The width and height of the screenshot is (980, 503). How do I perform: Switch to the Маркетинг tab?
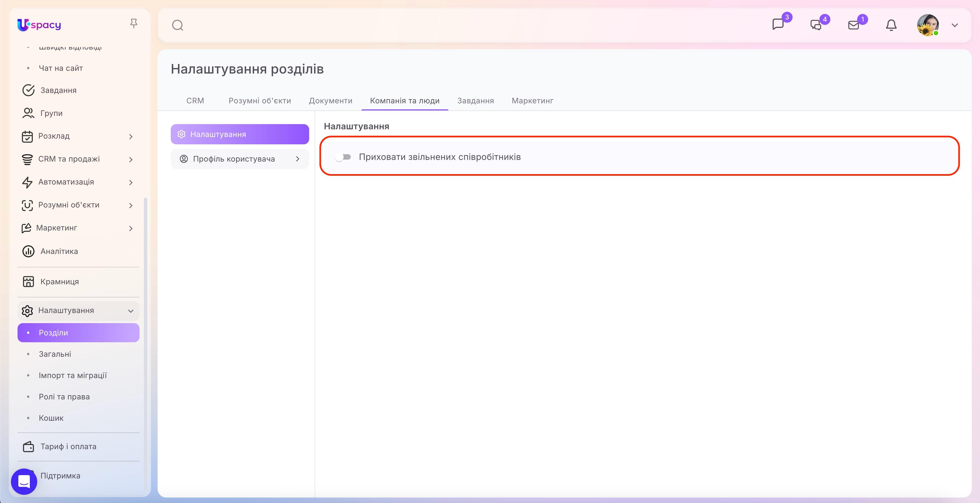click(x=532, y=101)
